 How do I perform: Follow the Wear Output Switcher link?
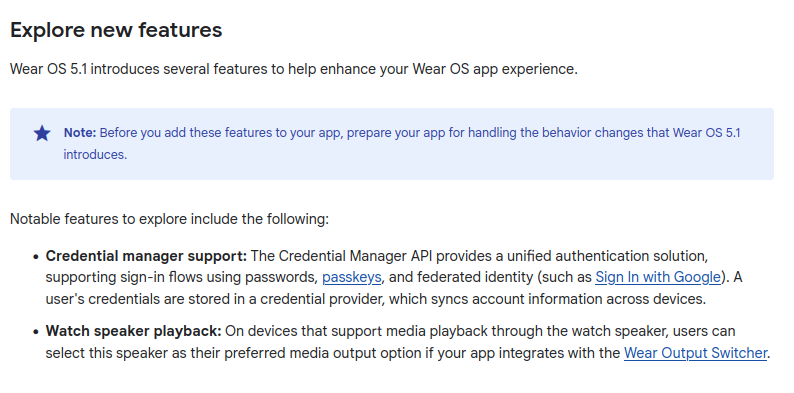tap(695, 352)
